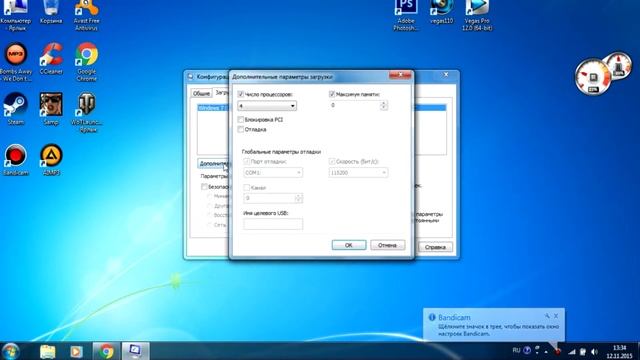Image resolution: width=640 pixels, height=360 pixels.
Task: Click the Скорость checkbox
Action: click(x=332, y=162)
